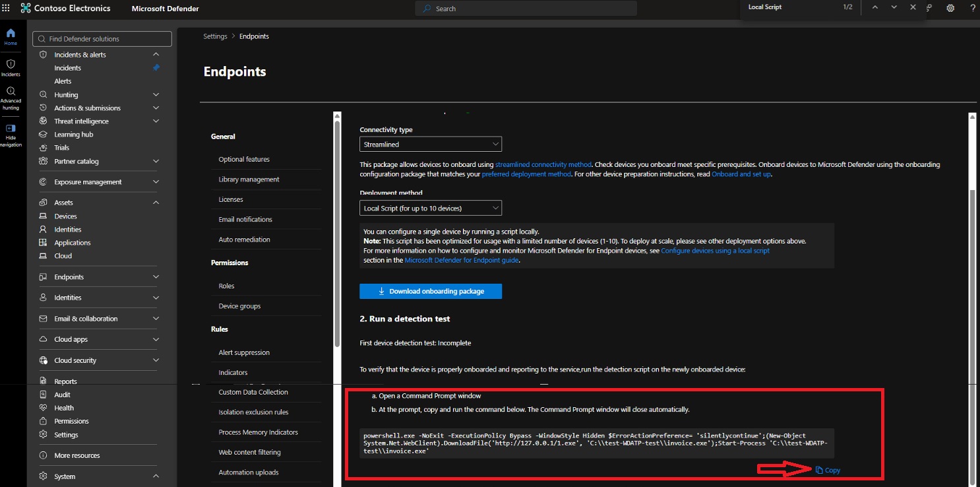The width and height of the screenshot is (980, 487).
Task: Close the Local Script find bar
Action: click(x=913, y=7)
